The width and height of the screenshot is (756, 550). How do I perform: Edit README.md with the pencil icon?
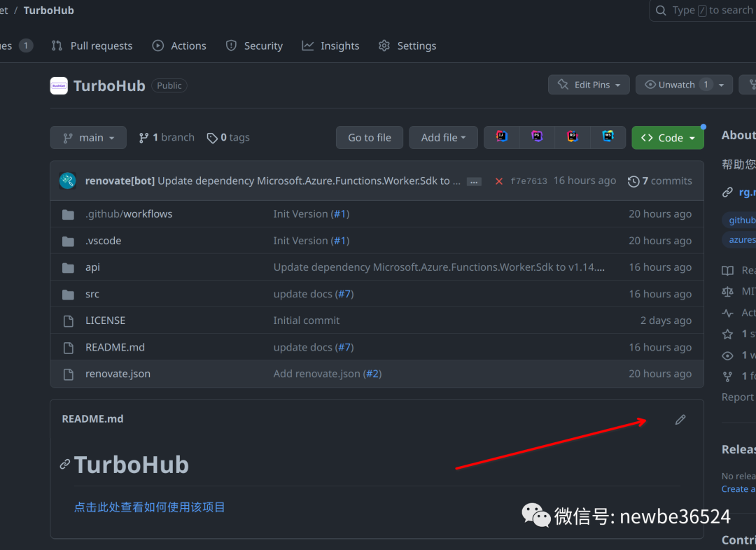pyautogui.click(x=680, y=419)
